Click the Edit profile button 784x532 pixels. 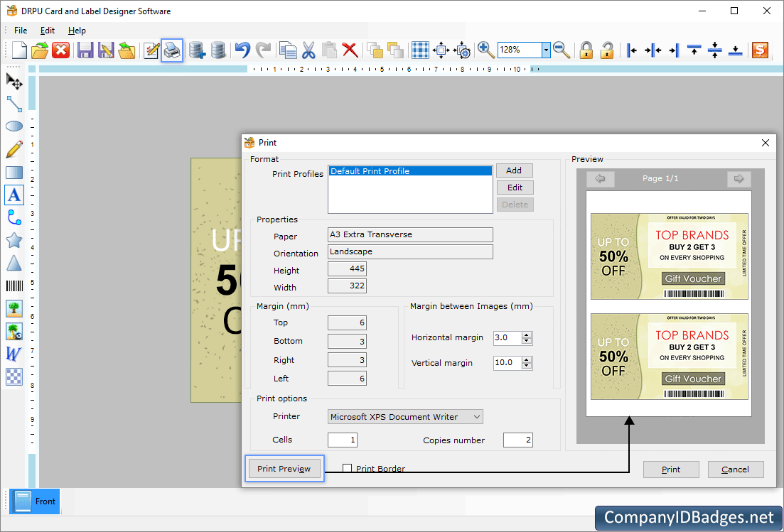[515, 188]
